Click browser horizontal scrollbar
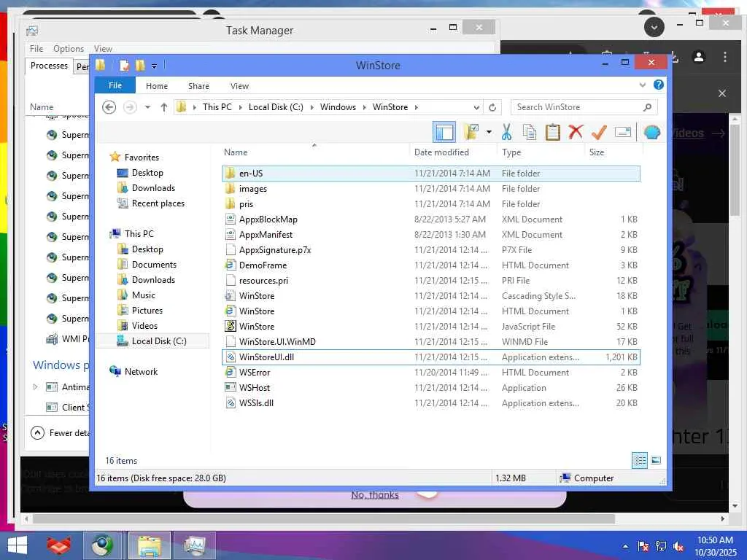The height and width of the screenshot is (560, 747). point(324,518)
